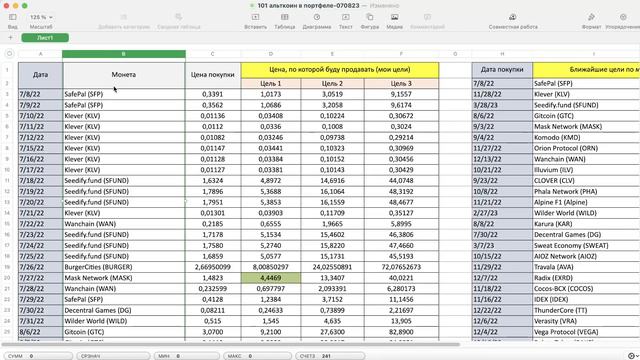Select row 20 header number
This screenshot has width=640, height=360.
click(x=7, y=278)
